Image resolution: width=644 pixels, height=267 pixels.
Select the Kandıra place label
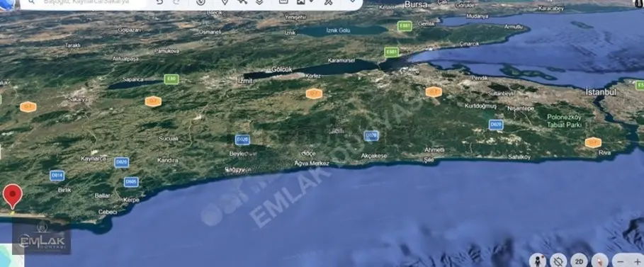point(168,160)
